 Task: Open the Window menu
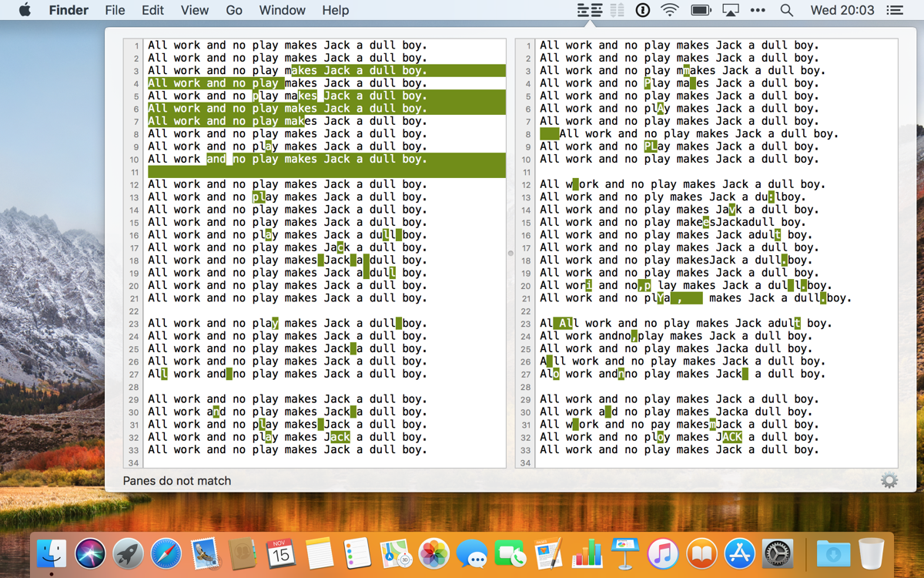(282, 10)
